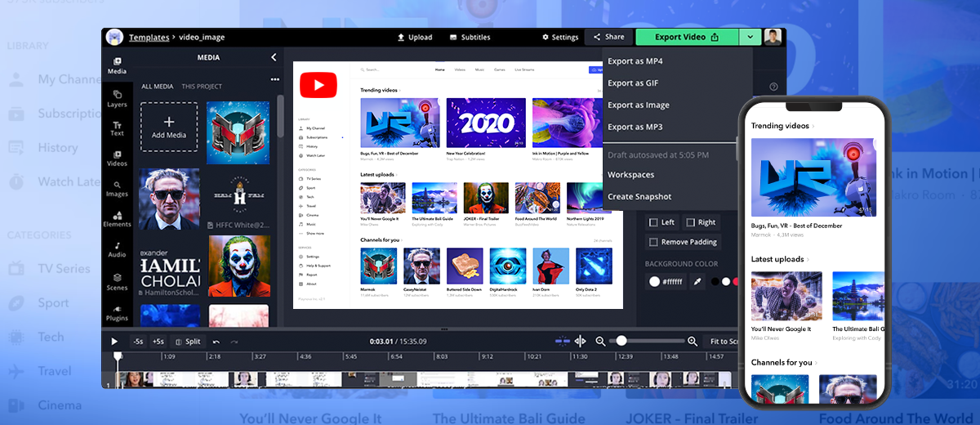The image size is (980, 425).
Task: Select white #ffffff background color swatch
Action: (654, 281)
